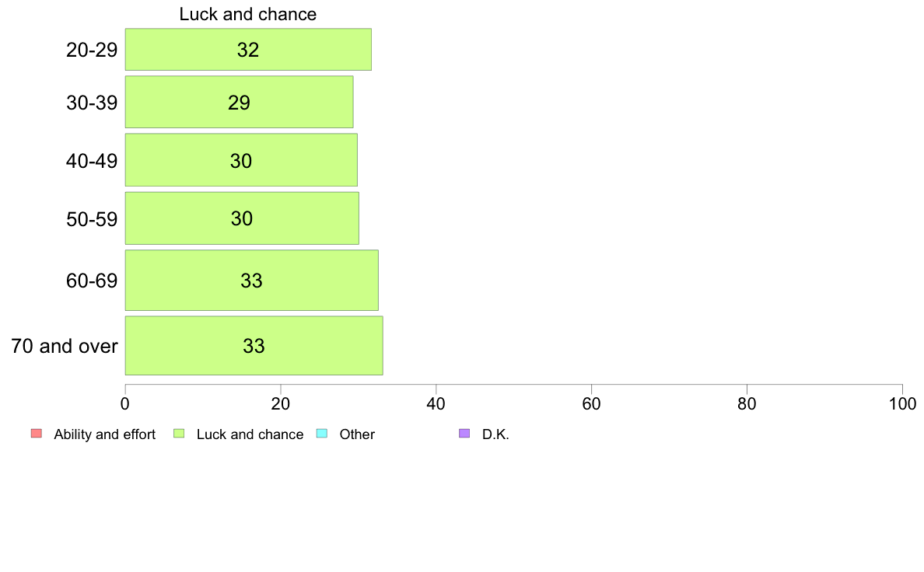Click the 100 tick on the x-axis
Viewport: 924px width, 572px height.
(902, 403)
